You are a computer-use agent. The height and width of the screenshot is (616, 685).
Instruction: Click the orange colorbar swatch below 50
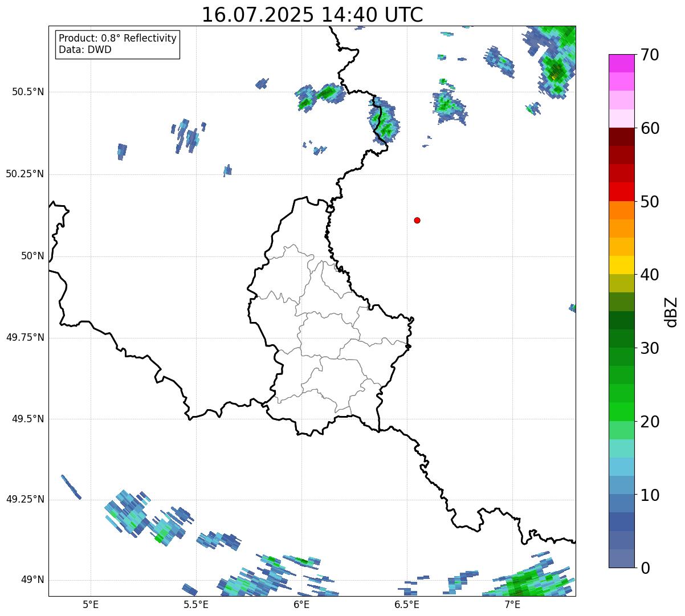(x=621, y=210)
